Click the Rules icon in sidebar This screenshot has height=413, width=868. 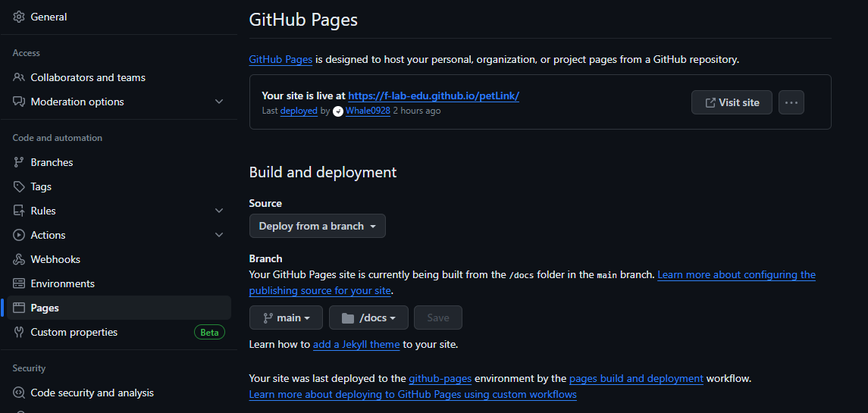pos(19,211)
